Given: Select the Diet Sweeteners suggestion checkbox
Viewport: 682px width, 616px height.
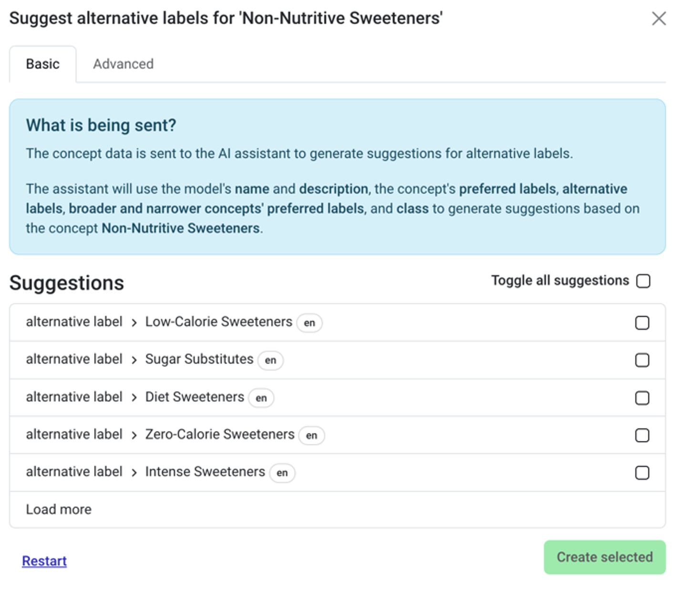Looking at the screenshot, I should pos(642,398).
